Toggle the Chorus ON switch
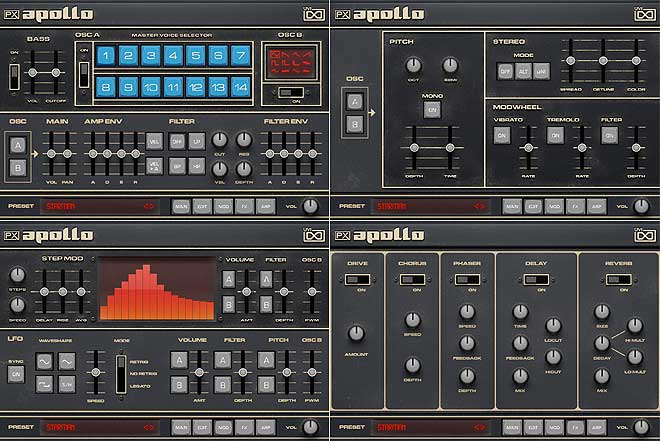This screenshot has height=441, width=660. click(413, 279)
